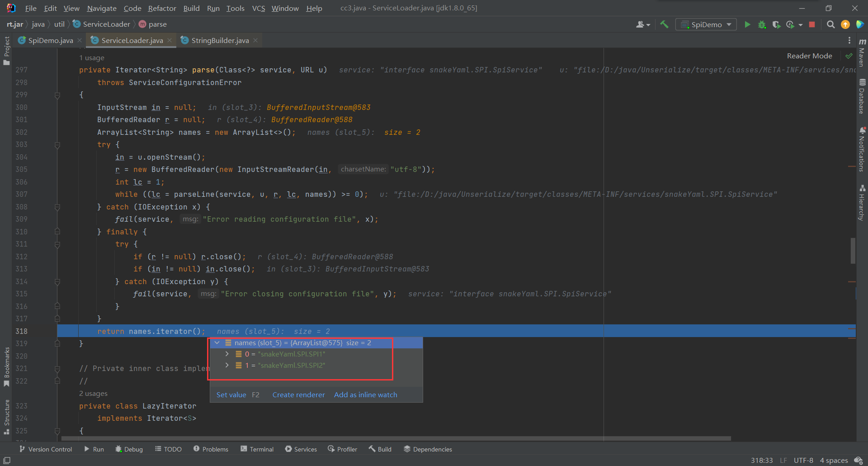The height and width of the screenshot is (466, 868).
Task: Click JetBrains Toolbox colorful icon
Action: pos(860,24)
